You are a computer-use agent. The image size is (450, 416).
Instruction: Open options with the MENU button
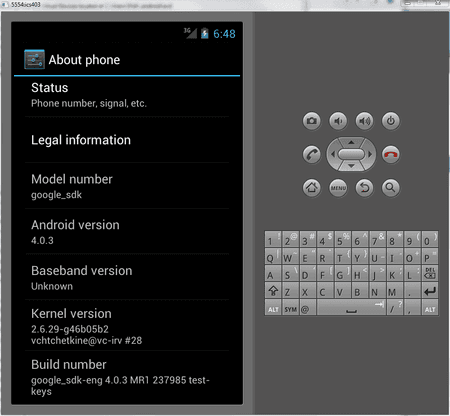tap(338, 188)
